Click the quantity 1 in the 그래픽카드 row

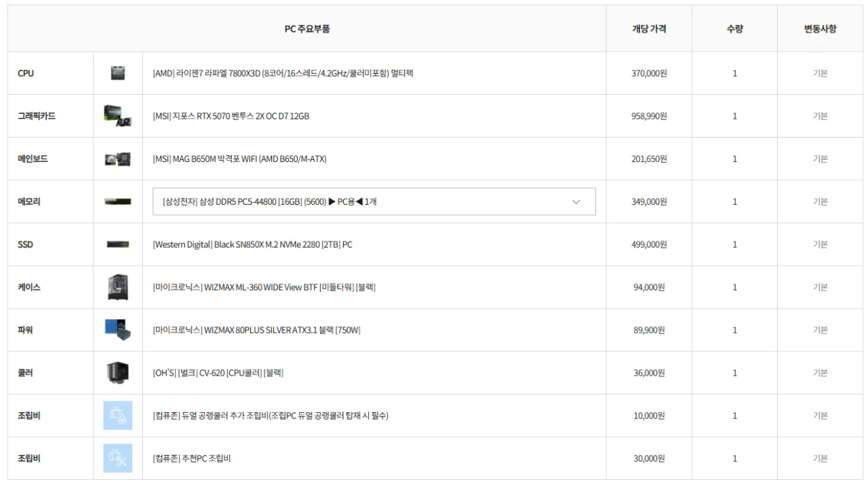[x=734, y=116]
